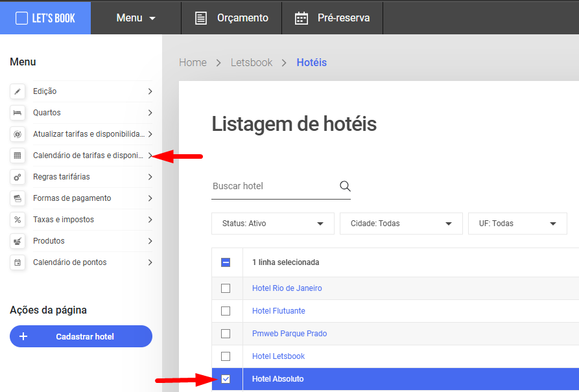Open the Cidade: Todas dropdown
The width and height of the screenshot is (579, 392).
point(401,224)
